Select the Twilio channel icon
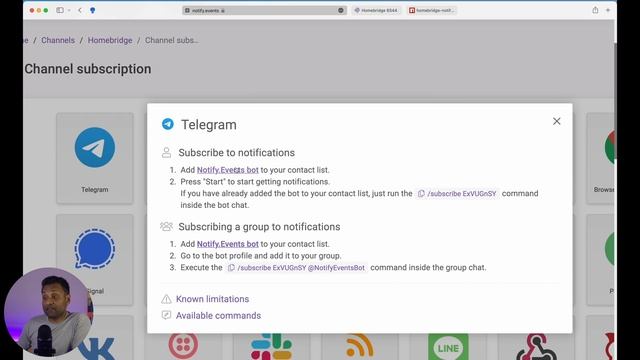640x360 pixels. [183, 346]
